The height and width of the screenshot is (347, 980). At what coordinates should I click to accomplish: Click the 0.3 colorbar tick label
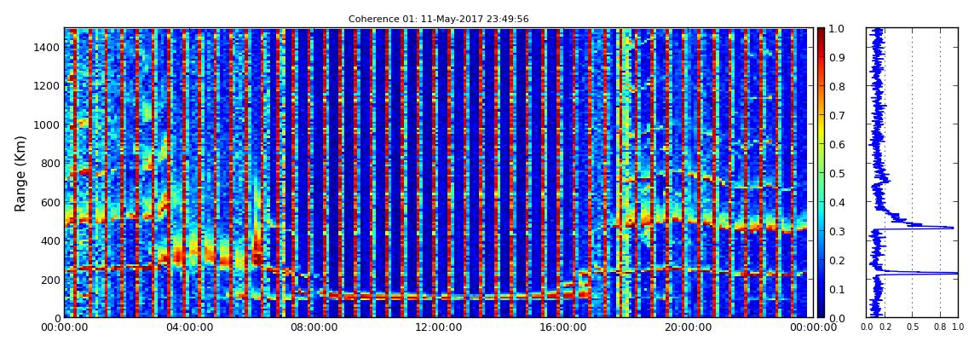click(837, 231)
